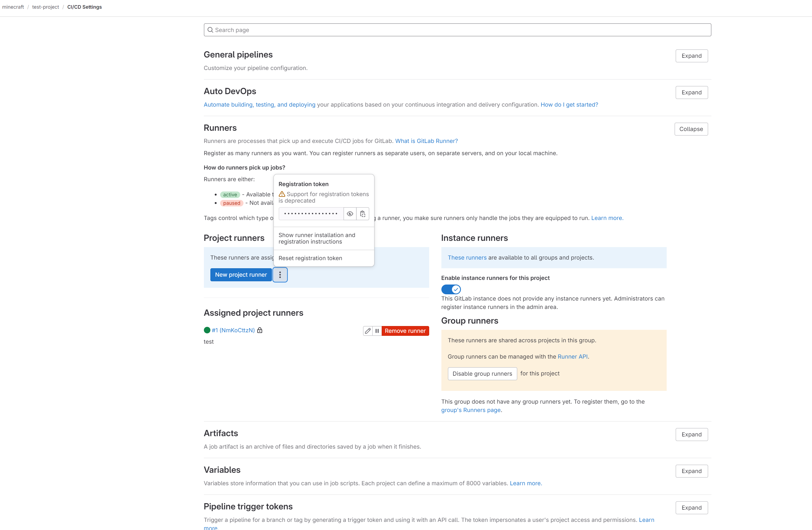This screenshot has height=530, width=812.
Task: Select Reset registration token from the menu
Action: [x=310, y=258]
